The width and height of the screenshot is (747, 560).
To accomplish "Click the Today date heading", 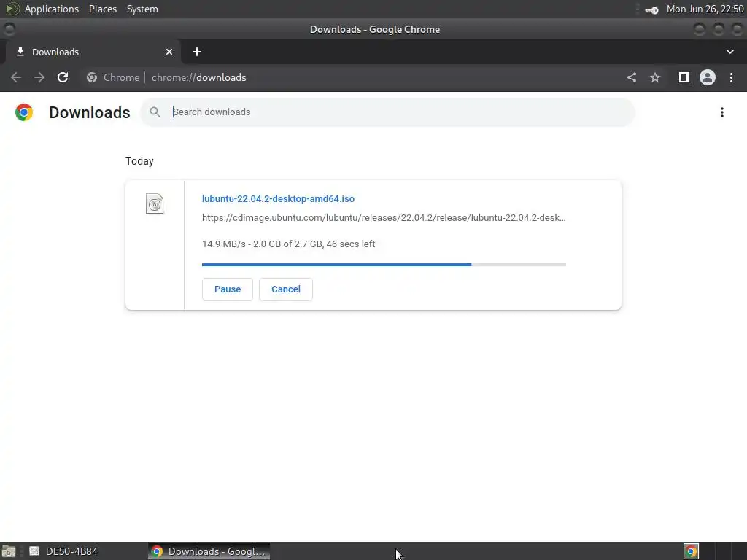I will [139, 161].
